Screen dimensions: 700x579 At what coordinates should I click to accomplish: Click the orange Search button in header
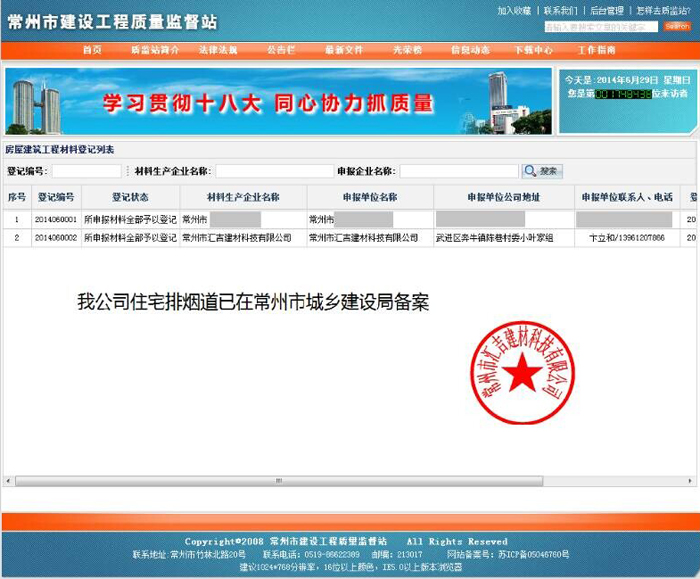pos(675,27)
